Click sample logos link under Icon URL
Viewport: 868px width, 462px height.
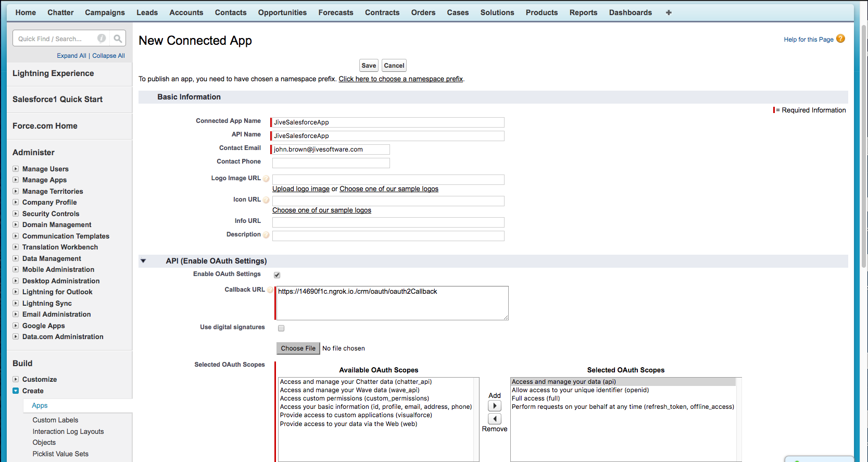[x=322, y=210]
